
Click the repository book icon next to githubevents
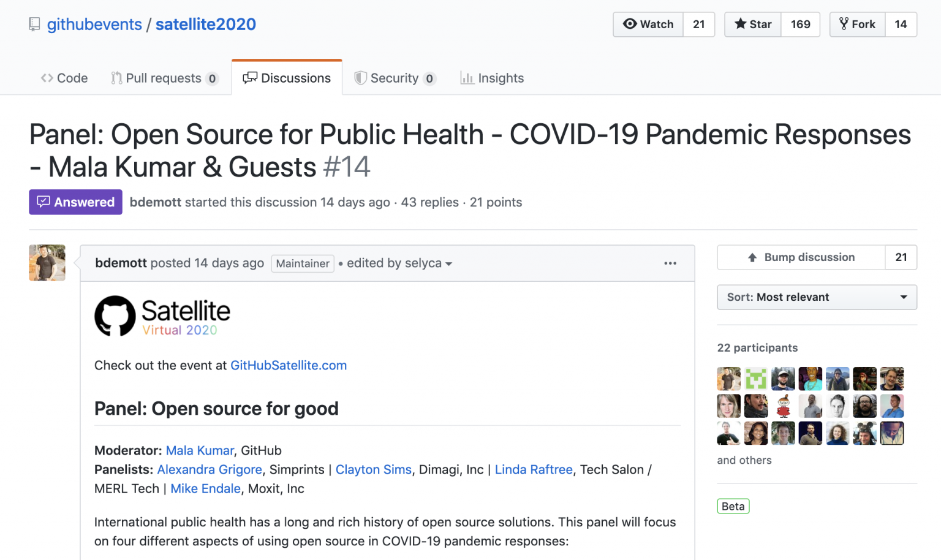[x=34, y=24]
